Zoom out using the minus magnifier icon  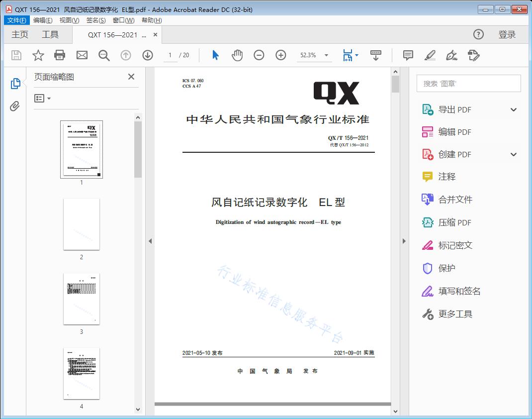[x=259, y=55]
